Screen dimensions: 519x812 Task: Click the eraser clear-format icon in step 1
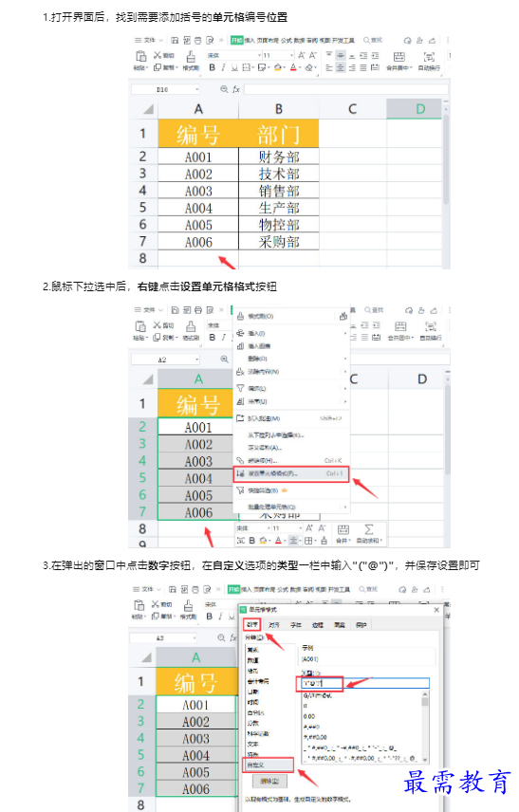[309, 67]
